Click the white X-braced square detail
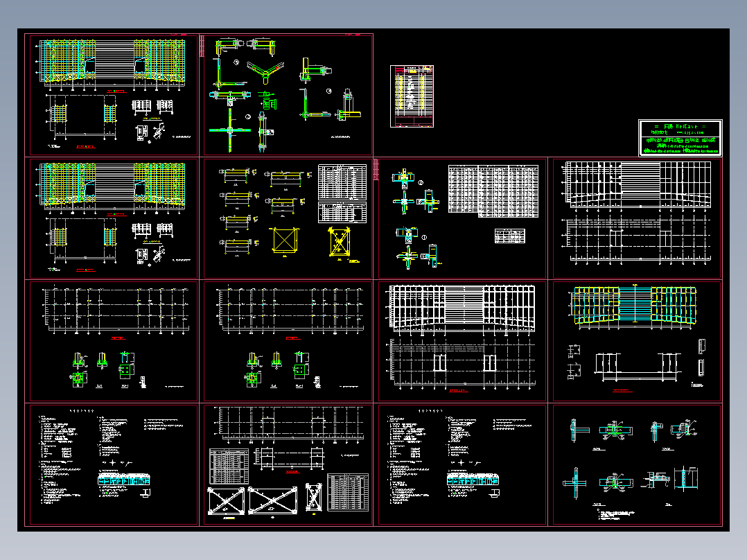The height and width of the screenshot is (560, 747). click(285, 240)
